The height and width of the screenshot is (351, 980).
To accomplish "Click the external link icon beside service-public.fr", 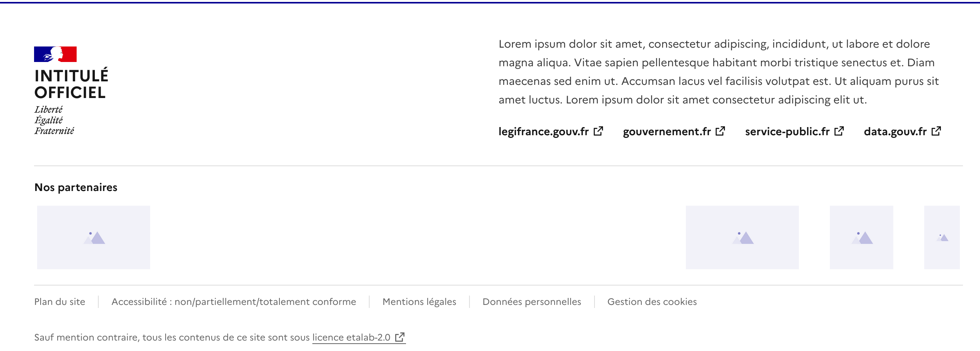I will pyautogui.click(x=839, y=131).
